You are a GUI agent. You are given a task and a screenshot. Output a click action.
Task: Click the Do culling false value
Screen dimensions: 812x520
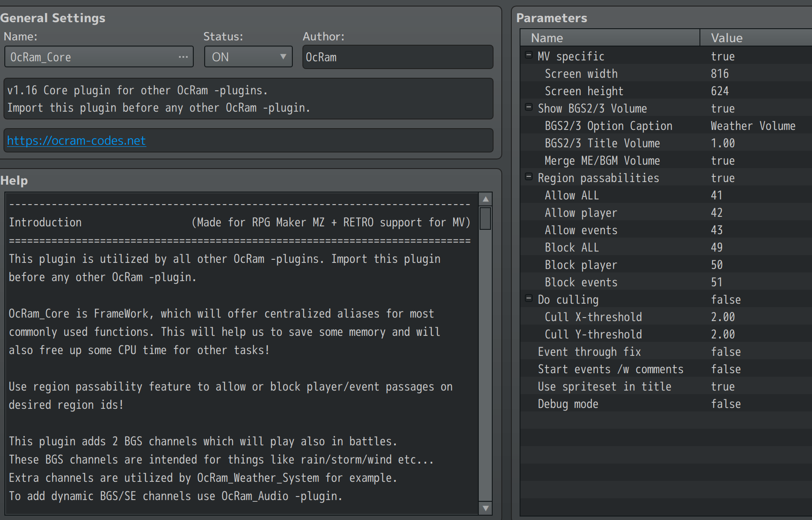tap(726, 300)
